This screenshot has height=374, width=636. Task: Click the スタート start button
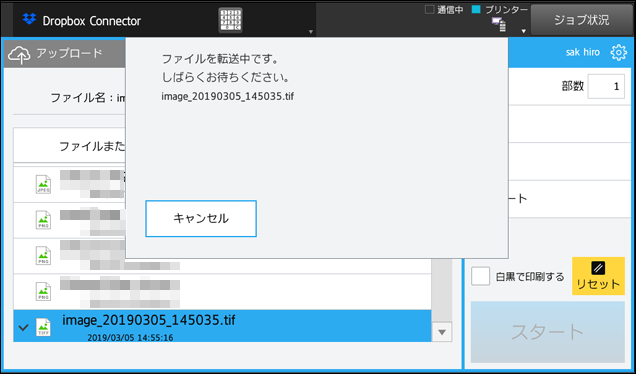(547, 332)
